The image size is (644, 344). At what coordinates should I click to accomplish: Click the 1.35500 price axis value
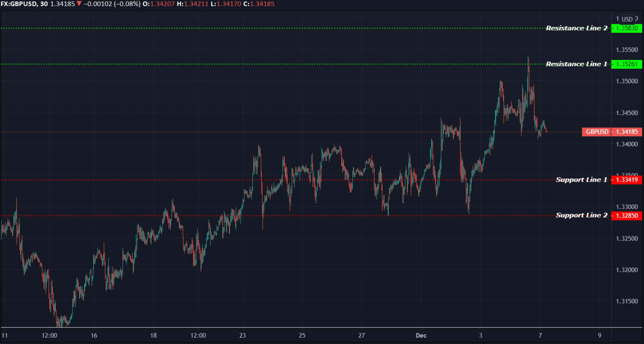(627, 50)
